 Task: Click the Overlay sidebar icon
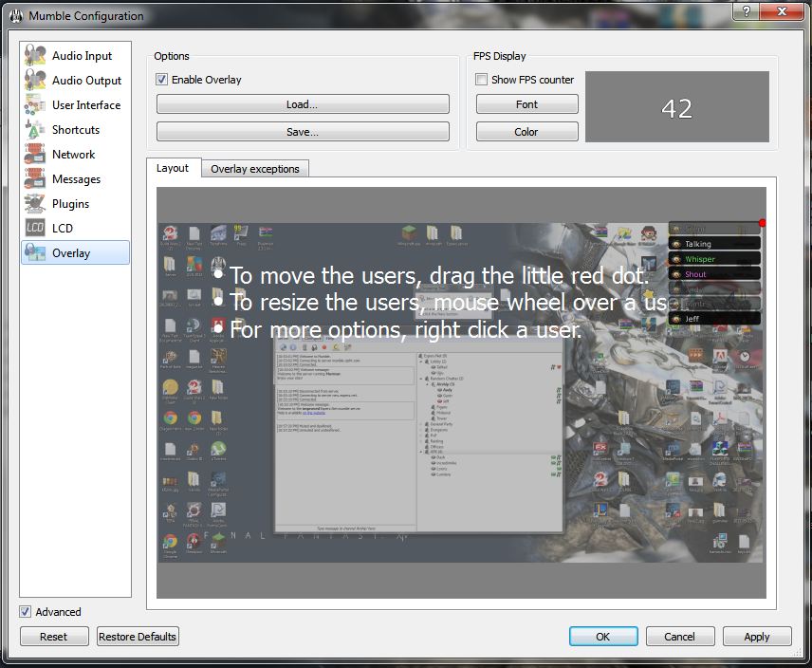click(x=36, y=253)
